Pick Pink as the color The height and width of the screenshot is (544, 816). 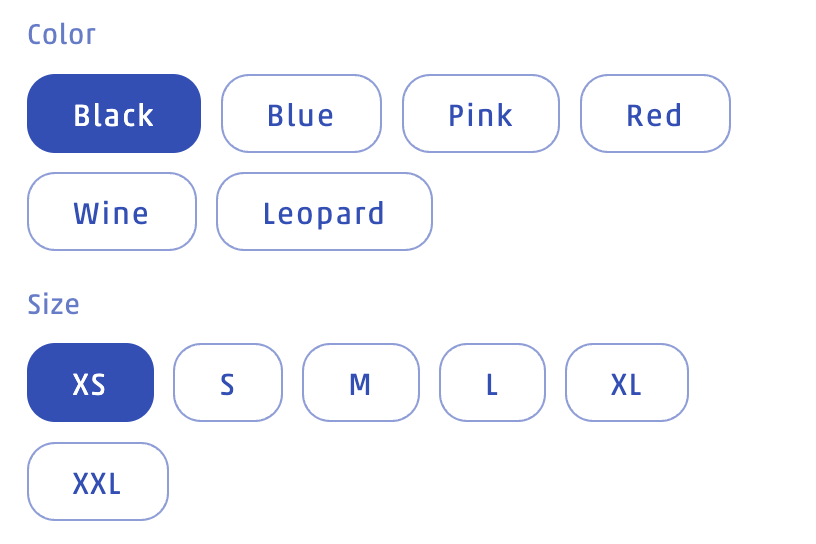(480, 114)
